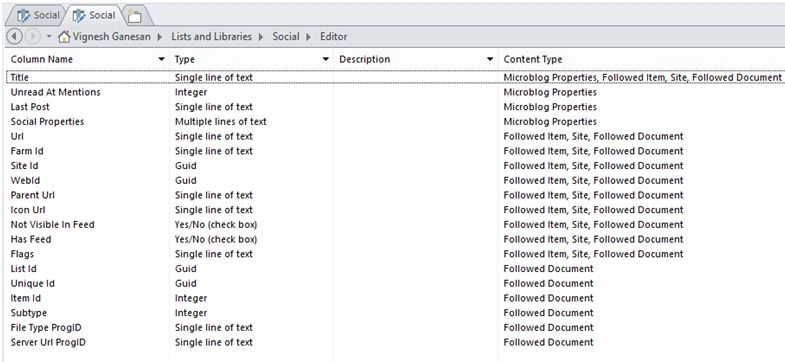
Task: Click Guid type of Unique Id row
Action: click(185, 283)
